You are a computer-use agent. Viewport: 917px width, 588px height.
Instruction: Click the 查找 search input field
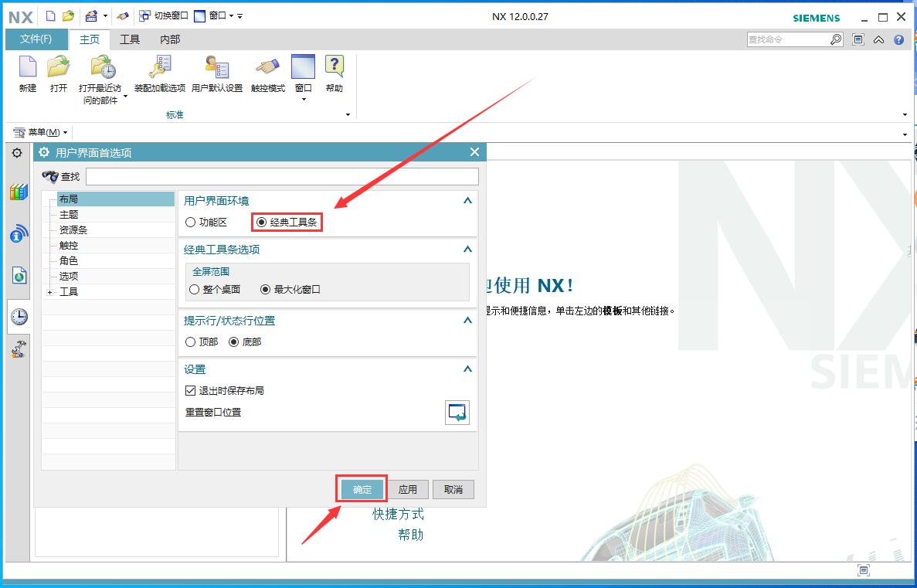(x=282, y=177)
